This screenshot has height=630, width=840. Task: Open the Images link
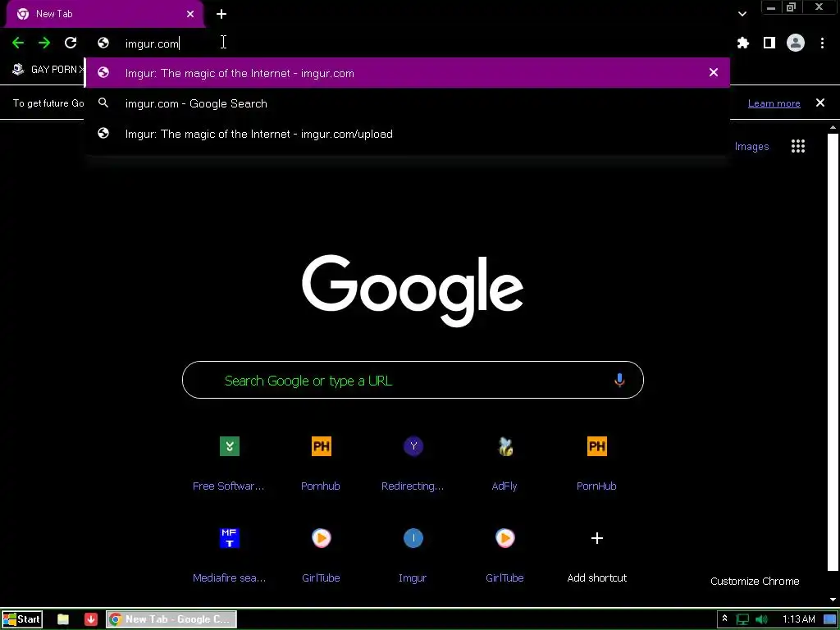click(x=751, y=146)
